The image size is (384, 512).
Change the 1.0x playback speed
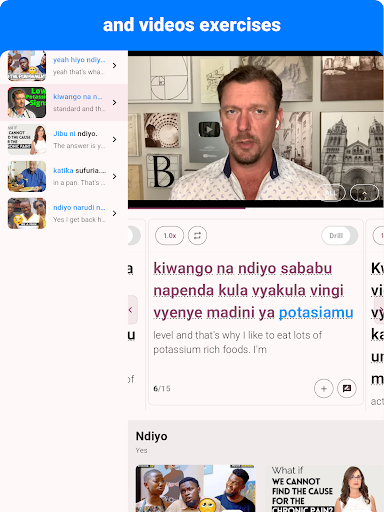(x=169, y=236)
